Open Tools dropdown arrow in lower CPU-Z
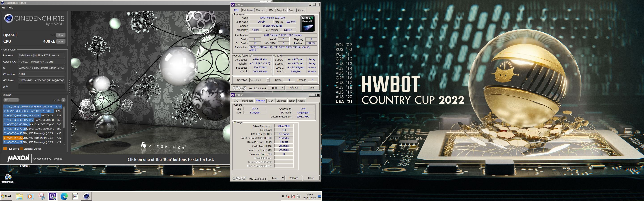 tap(283, 178)
